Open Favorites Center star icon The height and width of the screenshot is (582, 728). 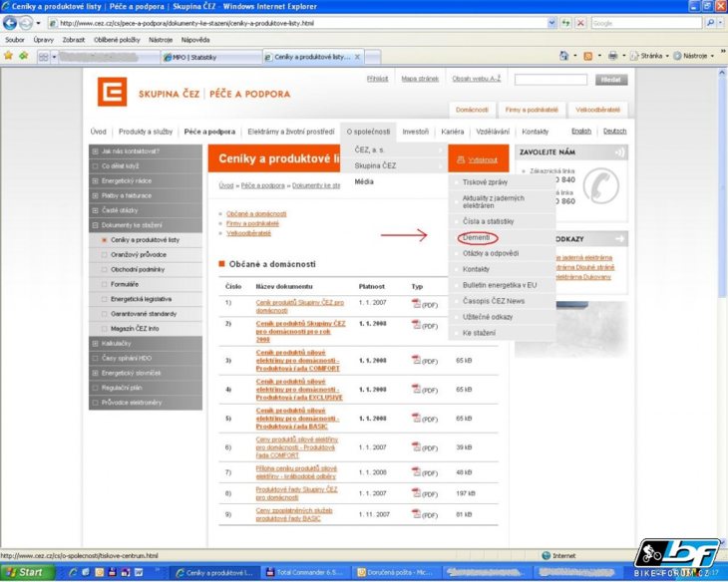(x=8, y=56)
